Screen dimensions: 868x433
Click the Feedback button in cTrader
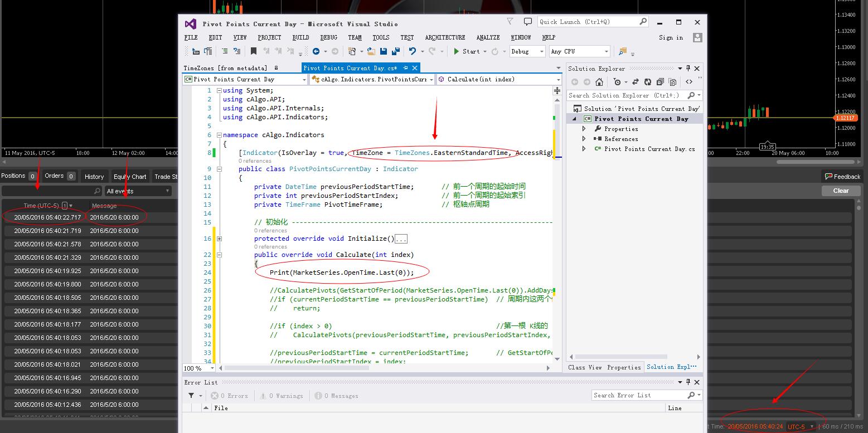pos(842,177)
